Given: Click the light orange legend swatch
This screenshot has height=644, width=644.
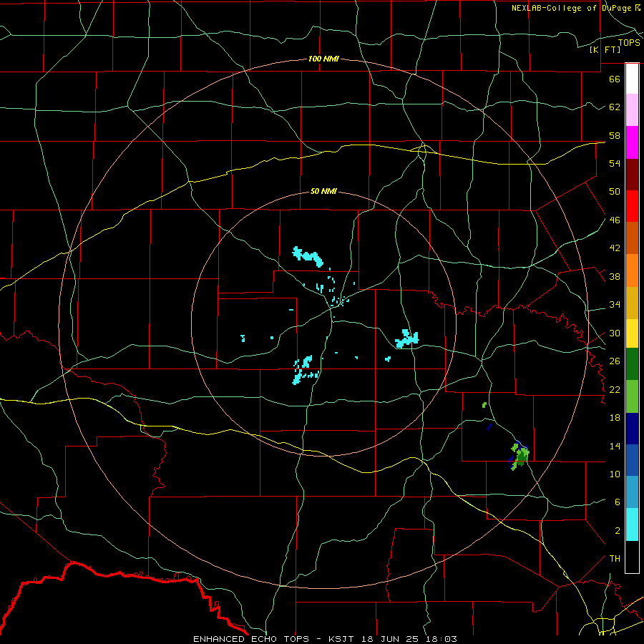Looking at the screenshot, I should point(632,270).
